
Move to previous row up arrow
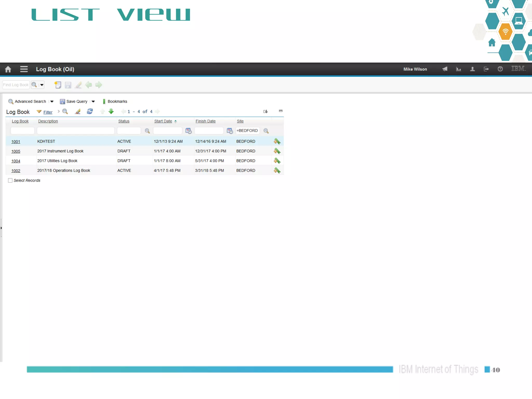tap(103, 111)
